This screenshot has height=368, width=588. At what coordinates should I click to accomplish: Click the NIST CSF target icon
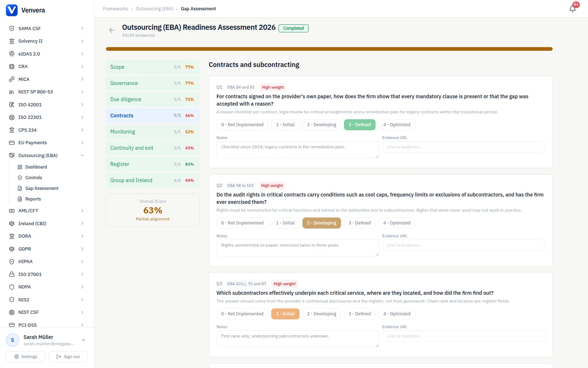tap(12, 312)
